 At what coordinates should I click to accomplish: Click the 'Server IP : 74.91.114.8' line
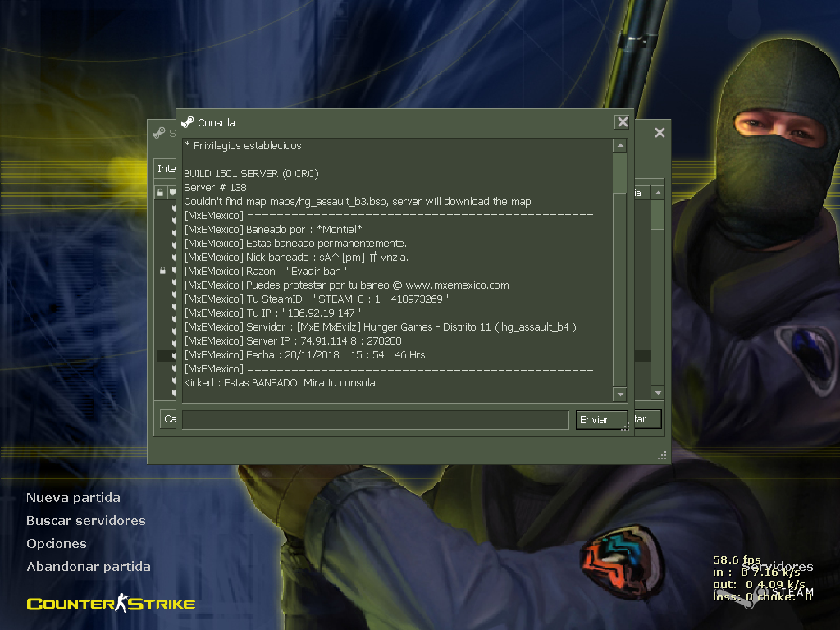tap(293, 340)
